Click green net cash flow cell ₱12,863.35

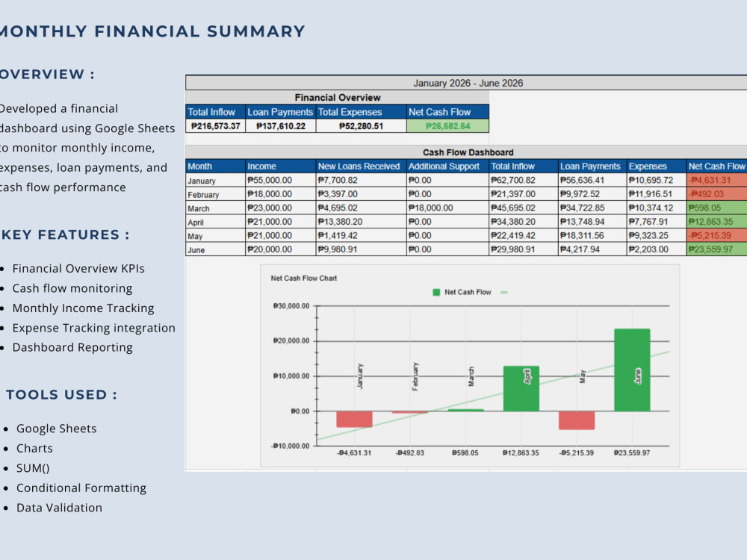[717, 222]
